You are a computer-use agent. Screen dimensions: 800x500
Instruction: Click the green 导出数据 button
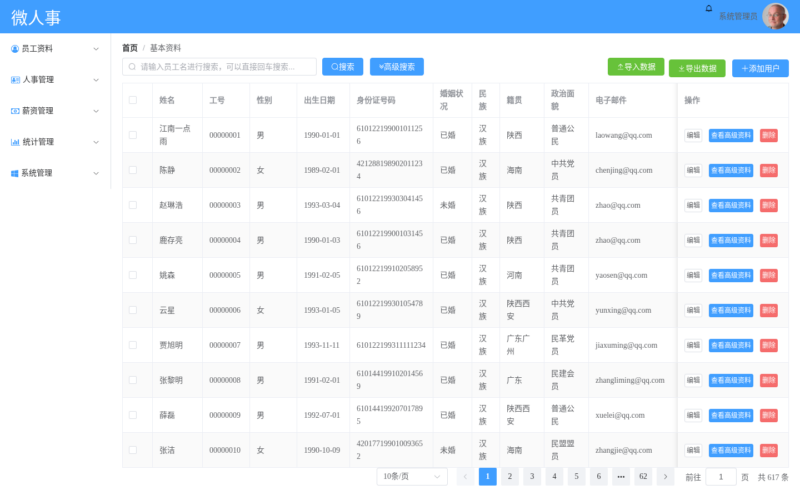coord(697,68)
